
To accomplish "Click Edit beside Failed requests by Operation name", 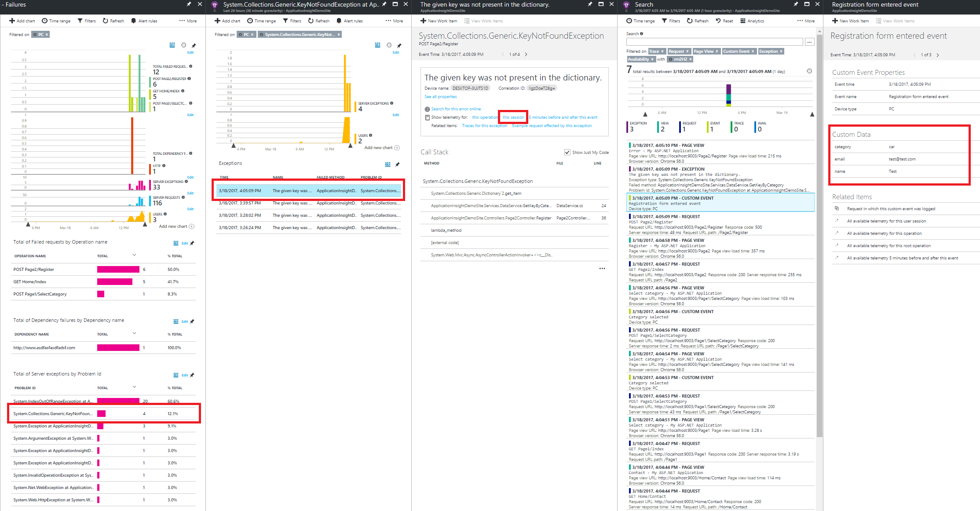I will pos(185,243).
